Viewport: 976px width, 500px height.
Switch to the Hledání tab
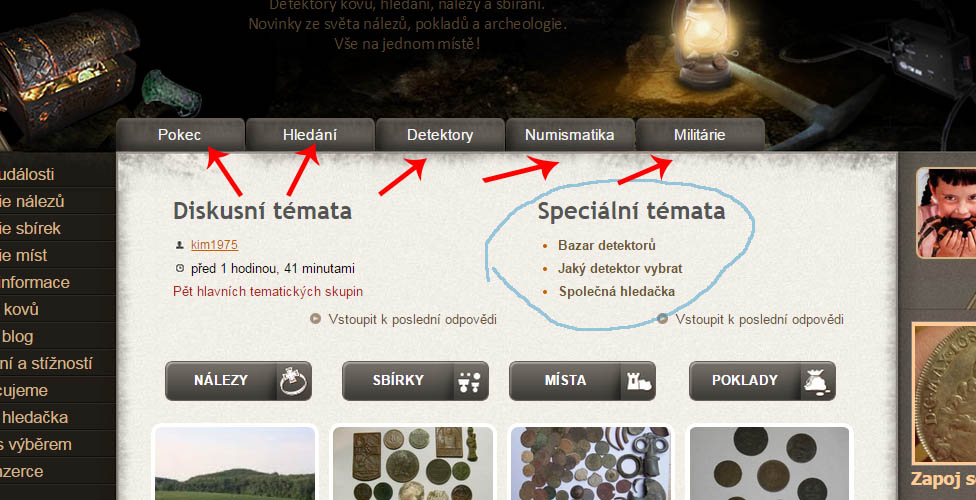(310, 134)
